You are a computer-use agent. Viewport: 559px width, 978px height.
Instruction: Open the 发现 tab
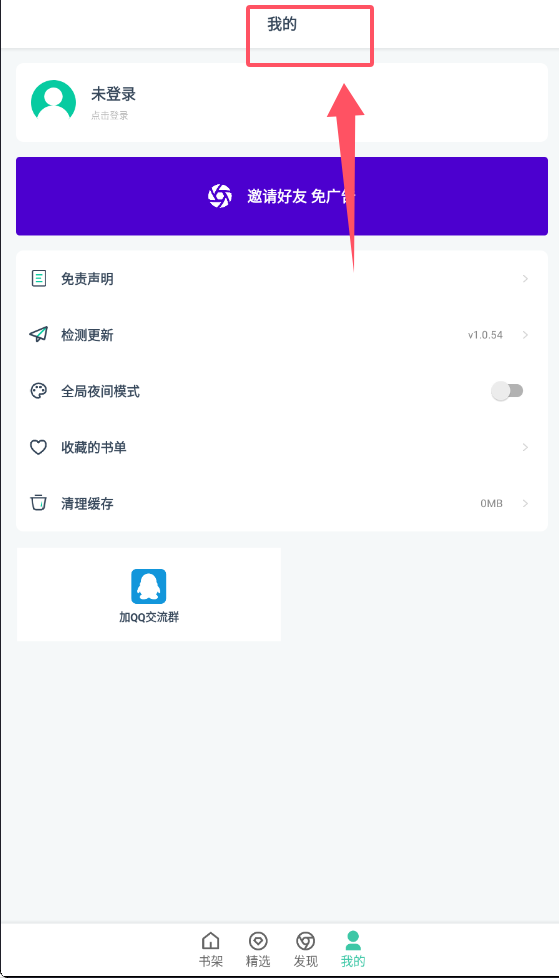(306, 949)
